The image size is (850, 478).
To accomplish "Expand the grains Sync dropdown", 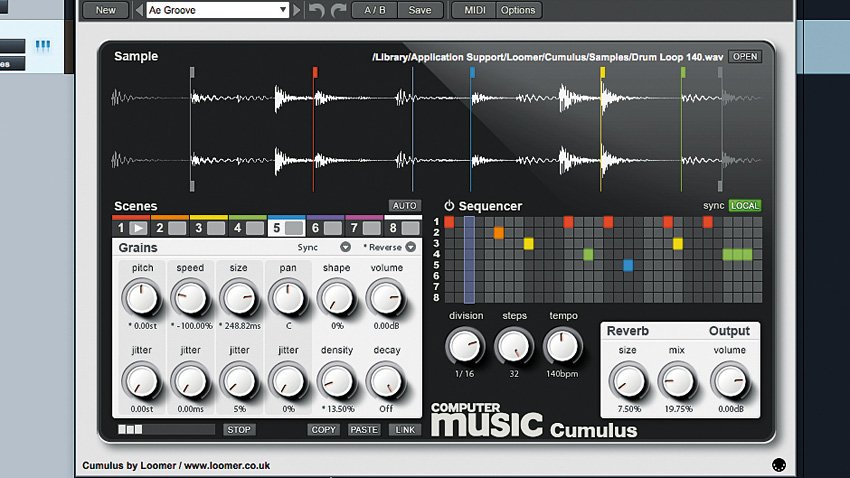I will click(x=345, y=247).
